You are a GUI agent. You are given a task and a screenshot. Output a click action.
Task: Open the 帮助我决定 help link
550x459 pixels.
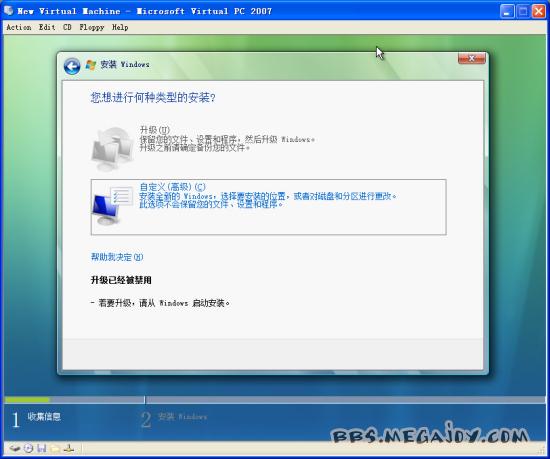117,257
